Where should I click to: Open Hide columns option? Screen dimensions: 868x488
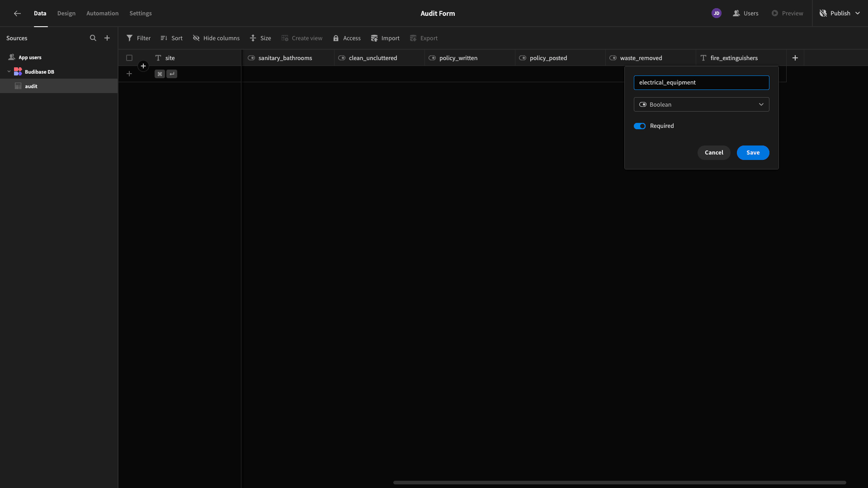[x=216, y=38]
